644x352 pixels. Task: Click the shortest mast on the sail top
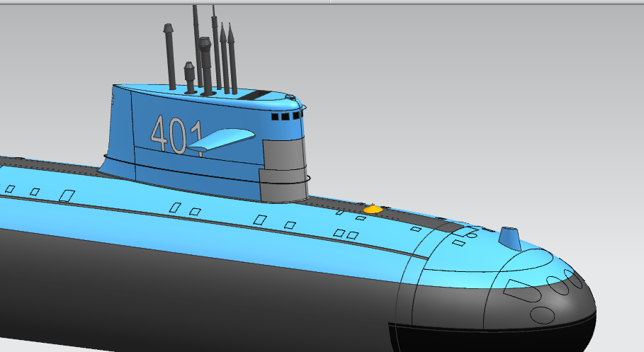pos(189,77)
